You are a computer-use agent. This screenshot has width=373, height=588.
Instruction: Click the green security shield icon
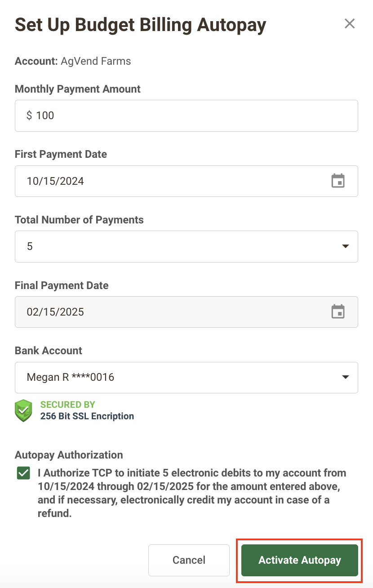(x=23, y=410)
